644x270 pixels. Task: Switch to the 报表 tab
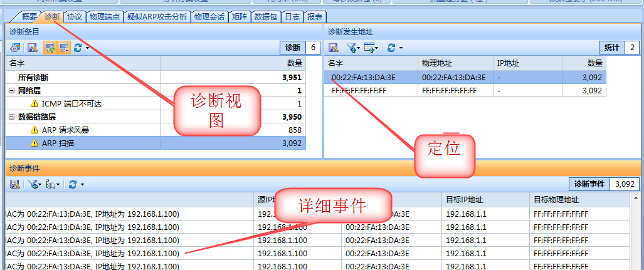(x=315, y=17)
